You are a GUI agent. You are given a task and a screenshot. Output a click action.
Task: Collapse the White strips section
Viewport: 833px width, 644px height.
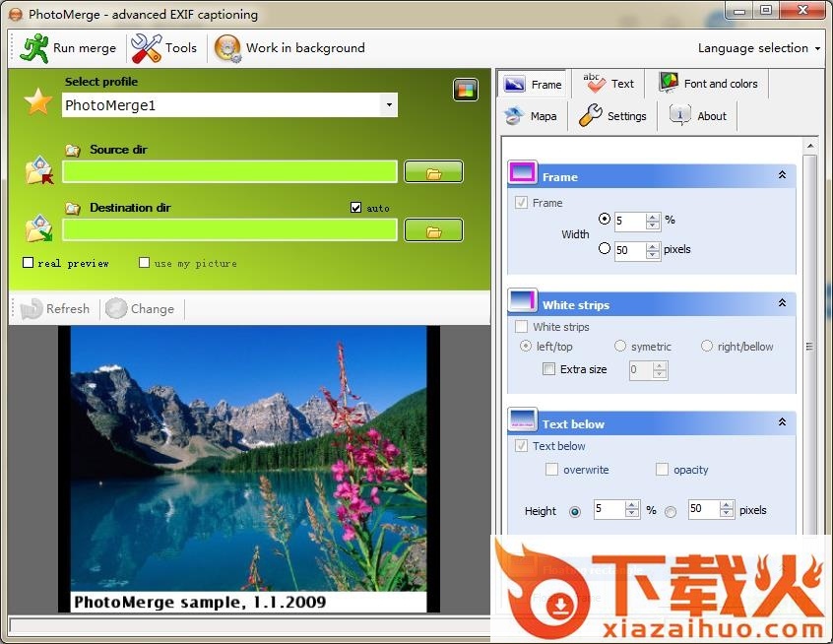[782, 303]
